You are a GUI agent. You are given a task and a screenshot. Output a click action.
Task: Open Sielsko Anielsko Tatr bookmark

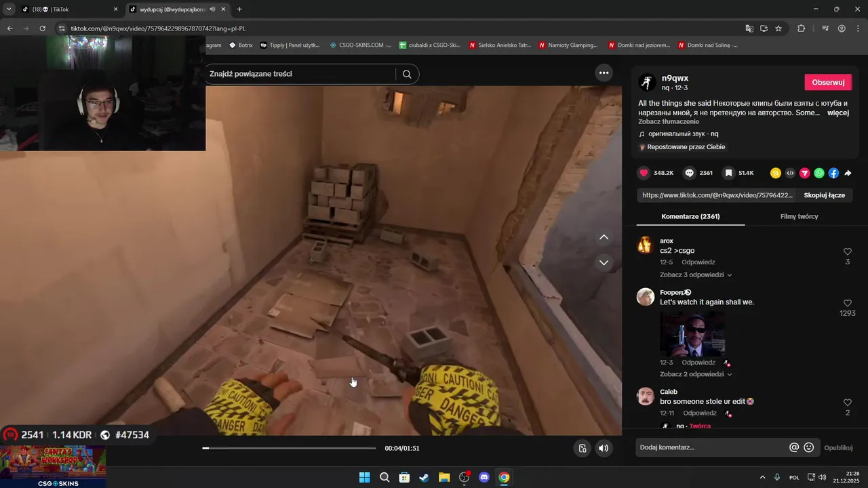point(500,45)
